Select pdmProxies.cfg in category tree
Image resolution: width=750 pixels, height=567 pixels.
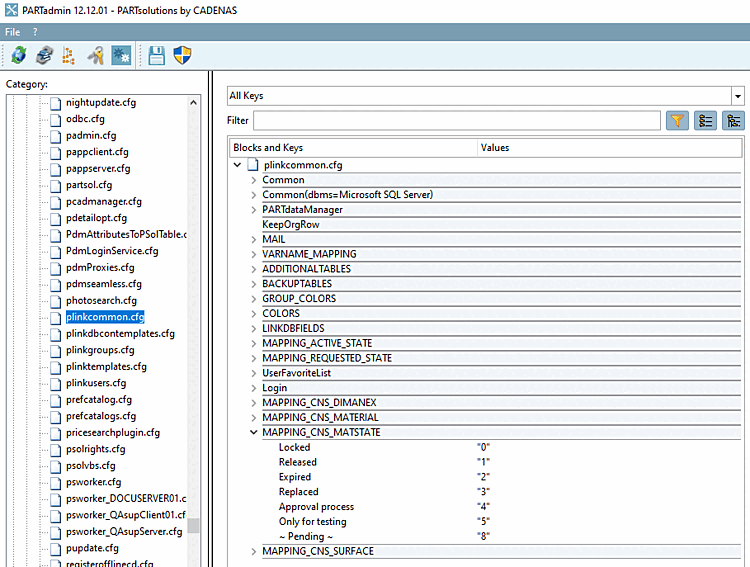(x=100, y=268)
